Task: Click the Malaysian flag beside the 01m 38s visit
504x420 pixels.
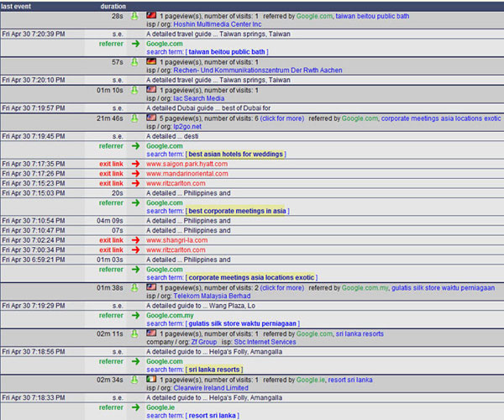Action: tap(151, 287)
